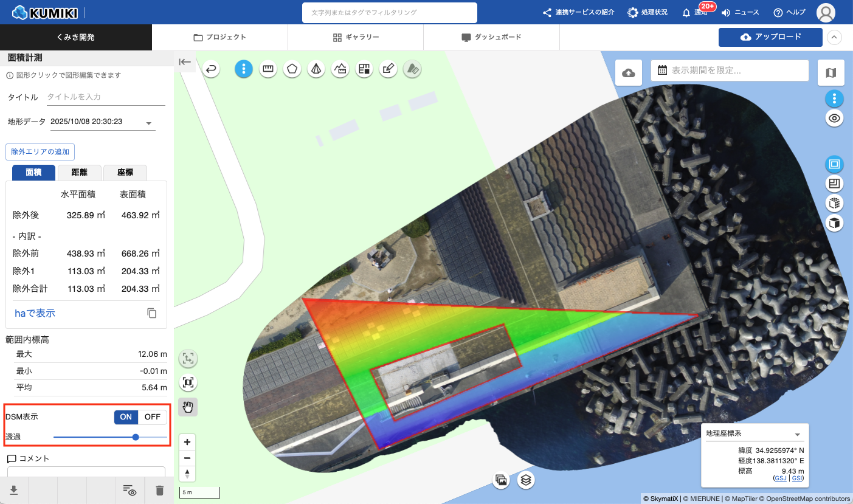Collapse header with the chevron beside Upload

click(835, 37)
